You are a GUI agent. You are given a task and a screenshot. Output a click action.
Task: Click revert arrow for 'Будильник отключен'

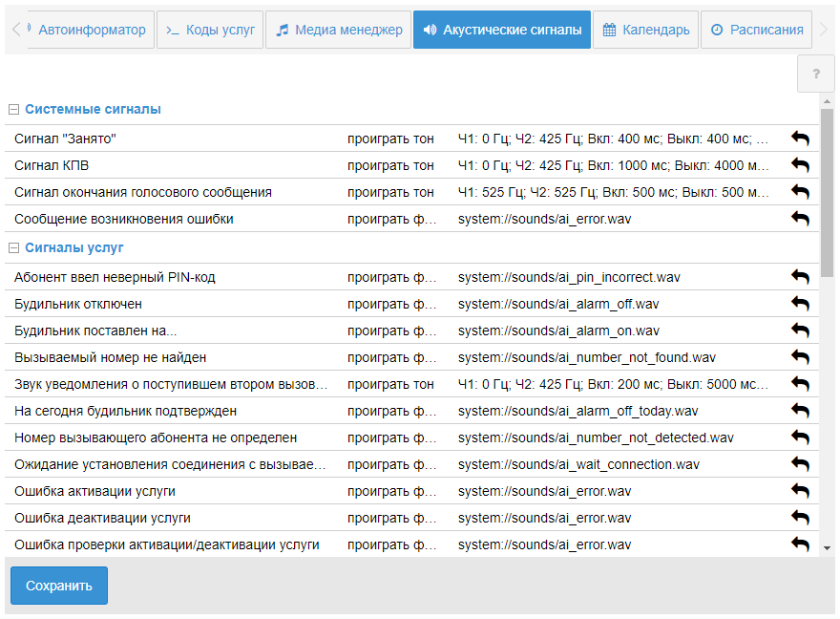tap(800, 305)
